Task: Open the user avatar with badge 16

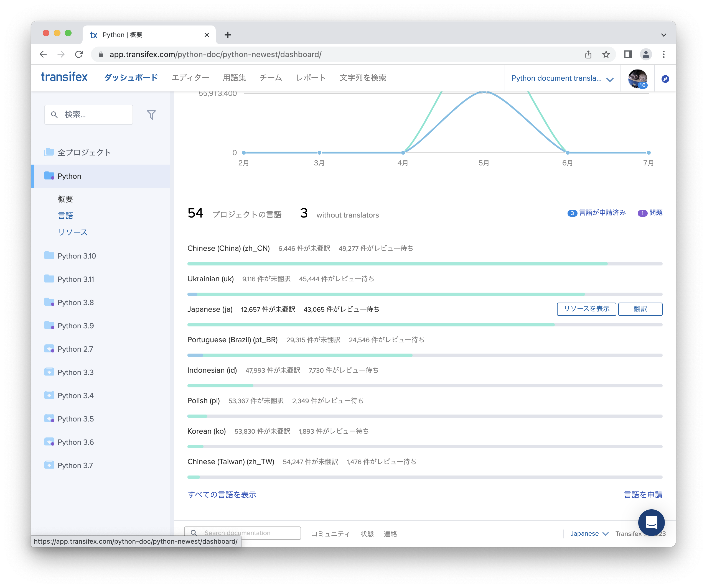Action: coord(637,79)
